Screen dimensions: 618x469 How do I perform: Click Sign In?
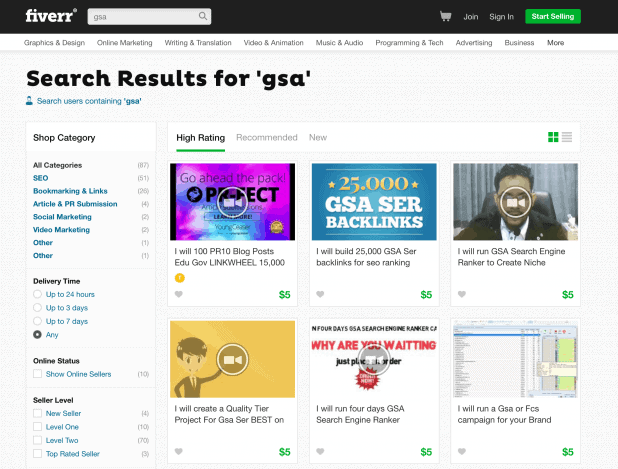(x=501, y=17)
